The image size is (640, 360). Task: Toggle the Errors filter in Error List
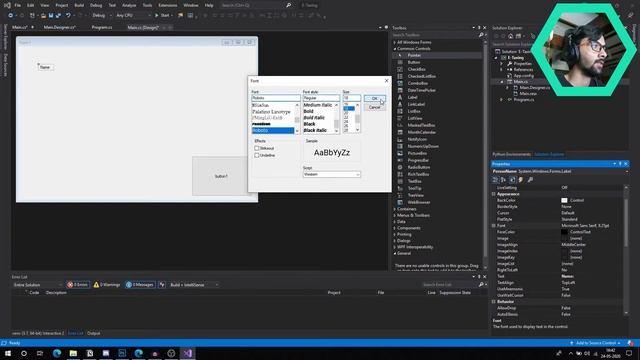click(78, 284)
